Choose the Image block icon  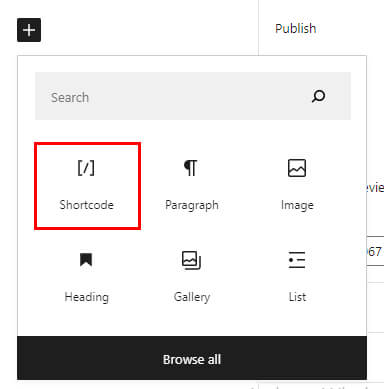[297, 168]
